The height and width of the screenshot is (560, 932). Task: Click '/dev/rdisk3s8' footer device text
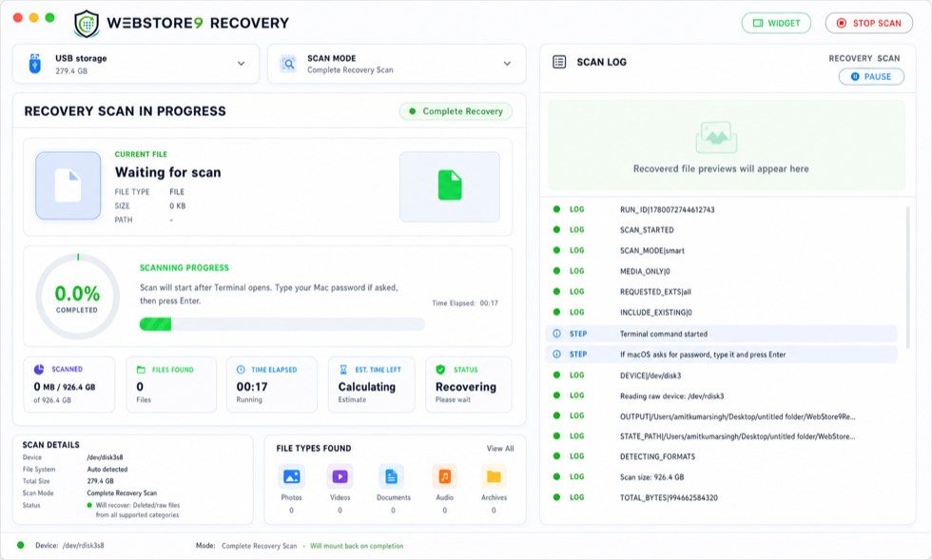pyautogui.click(x=84, y=545)
